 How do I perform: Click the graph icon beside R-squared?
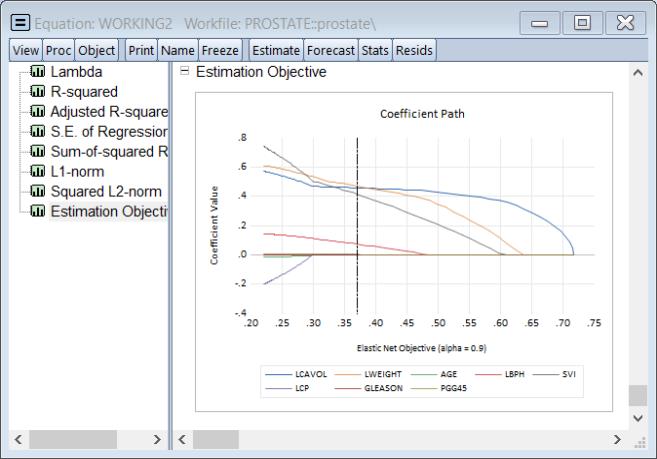click(x=38, y=92)
